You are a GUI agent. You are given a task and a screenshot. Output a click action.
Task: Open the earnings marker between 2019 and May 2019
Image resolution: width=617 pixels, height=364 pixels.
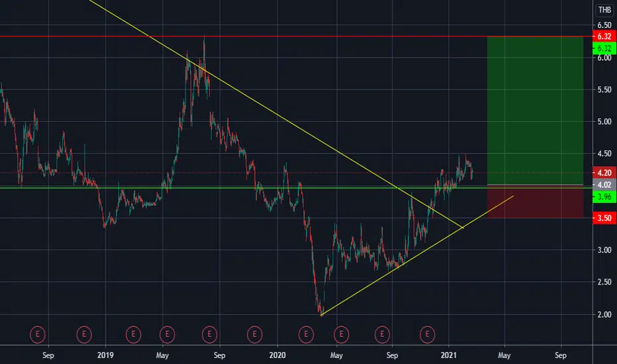(133, 334)
